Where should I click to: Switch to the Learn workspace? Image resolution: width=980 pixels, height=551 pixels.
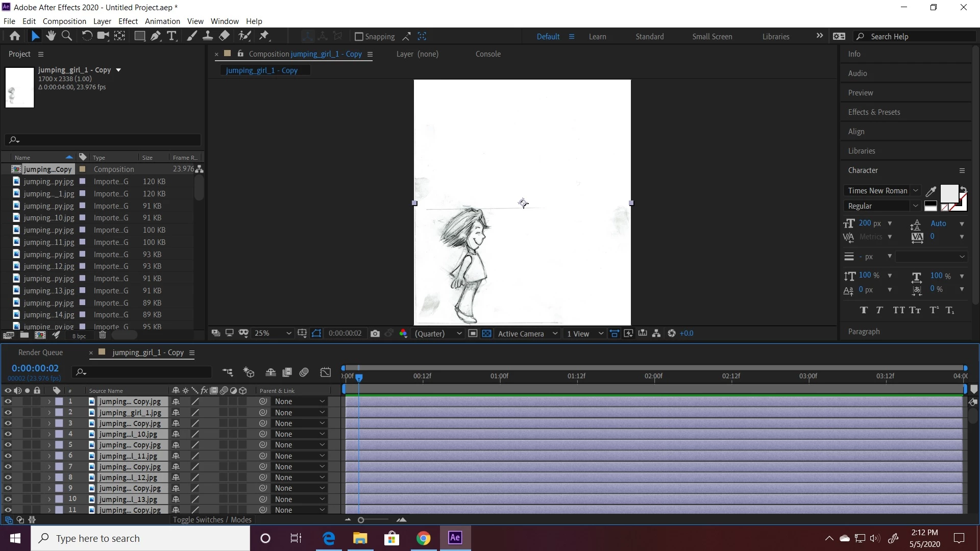coord(597,37)
